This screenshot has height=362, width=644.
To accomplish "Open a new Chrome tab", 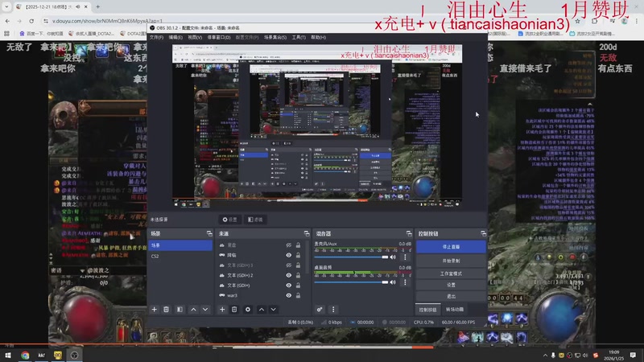I will pos(97,6).
